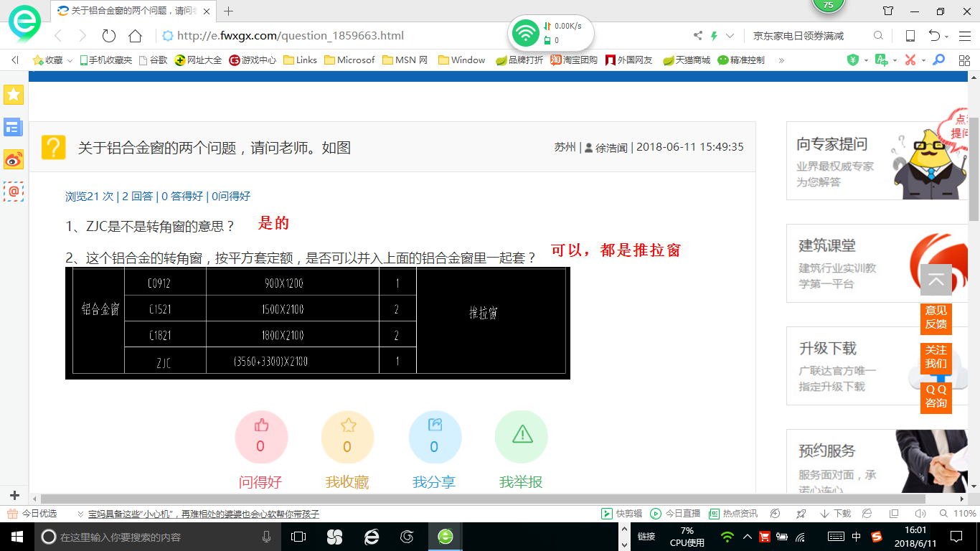
Task: Click the green shield yen extension icon
Action: pos(853,60)
